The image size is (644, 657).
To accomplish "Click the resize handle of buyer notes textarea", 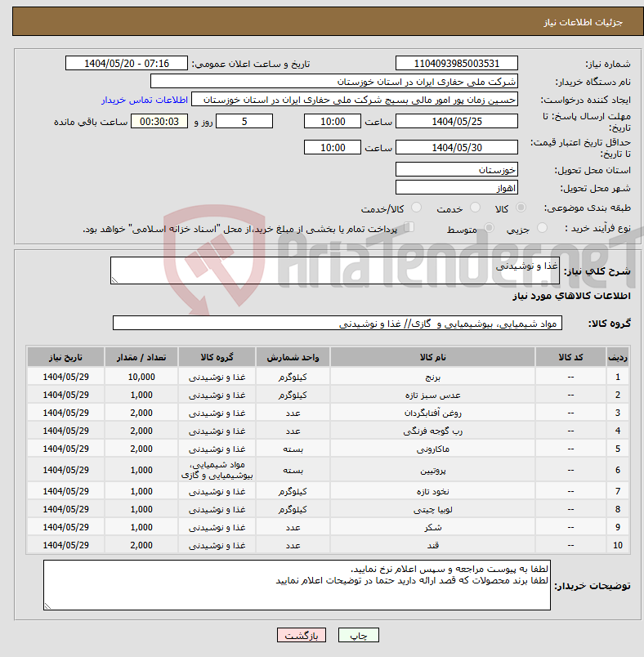I will tap(47, 606).
